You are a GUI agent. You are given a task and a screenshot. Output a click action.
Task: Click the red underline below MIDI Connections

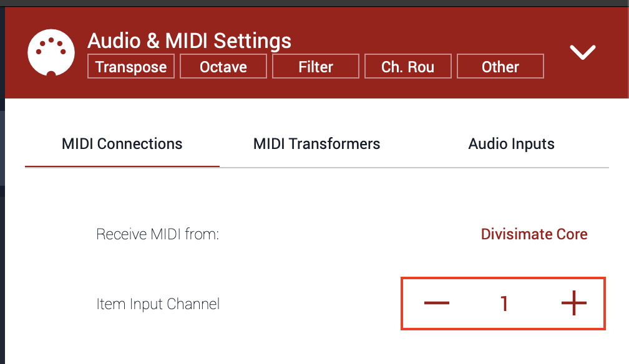pyautogui.click(x=122, y=166)
